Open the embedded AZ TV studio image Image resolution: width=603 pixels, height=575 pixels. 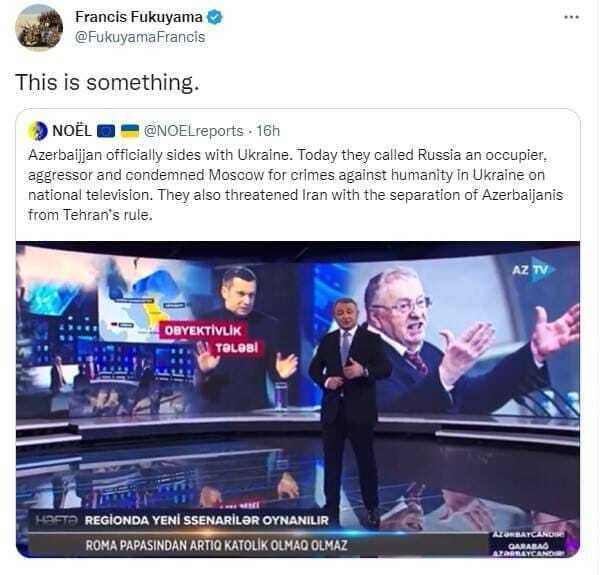click(x=298, y=399)
